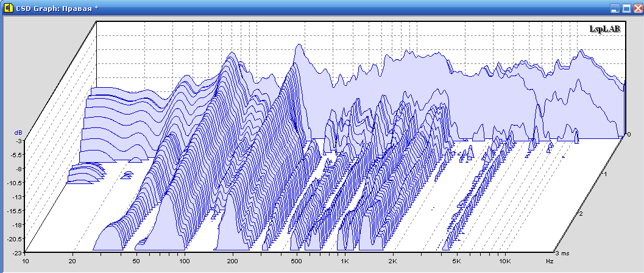The image size is (644, 273).
Task: Click the 2K frequency axis label
Action: [392, 261]
